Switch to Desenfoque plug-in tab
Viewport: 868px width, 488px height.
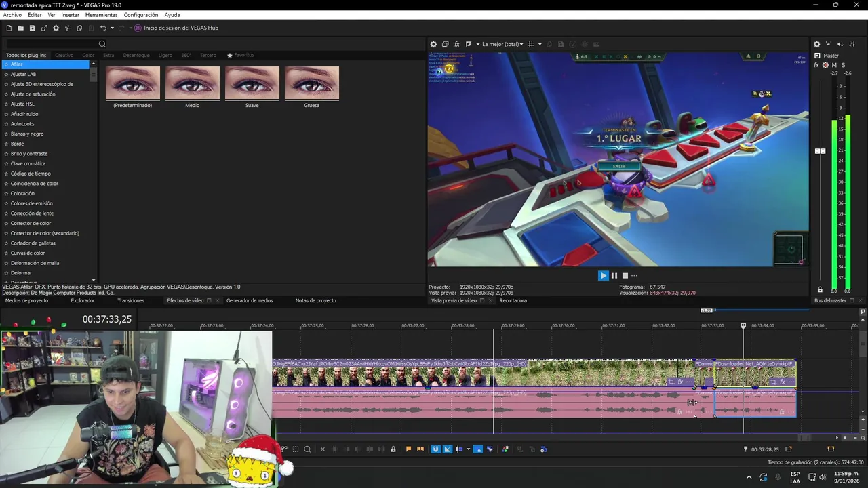(136, 55)
